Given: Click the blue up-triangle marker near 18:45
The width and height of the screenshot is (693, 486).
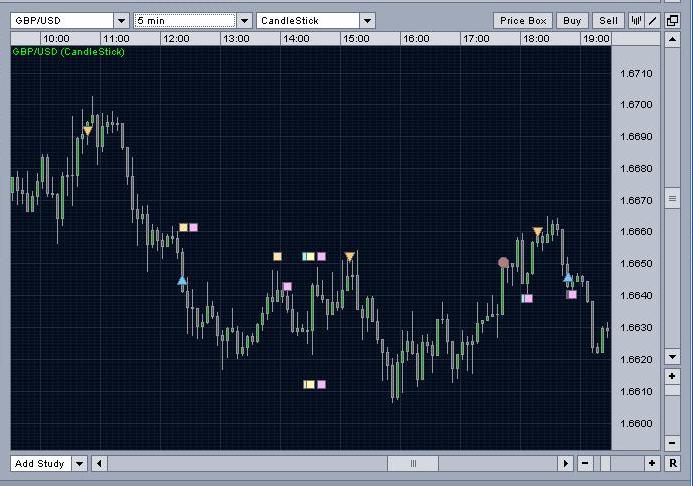Looking at the screenshot, I should pos(568,277).
